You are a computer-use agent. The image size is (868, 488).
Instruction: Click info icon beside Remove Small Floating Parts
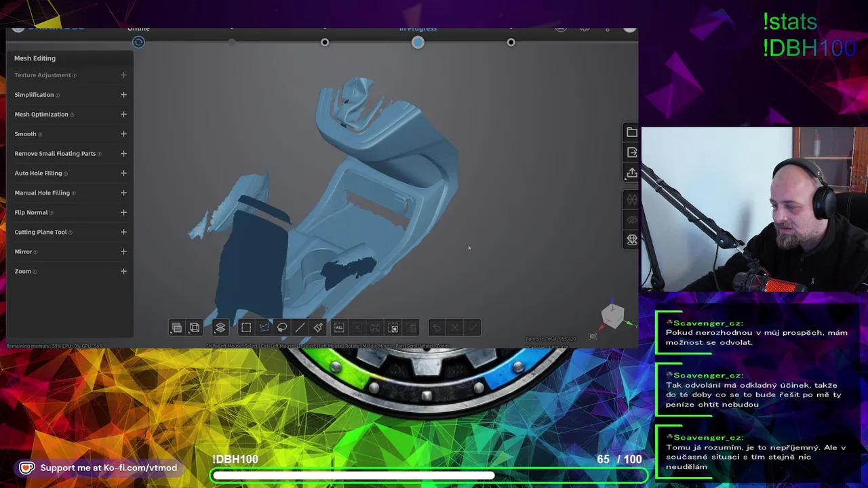click(100, 155)
